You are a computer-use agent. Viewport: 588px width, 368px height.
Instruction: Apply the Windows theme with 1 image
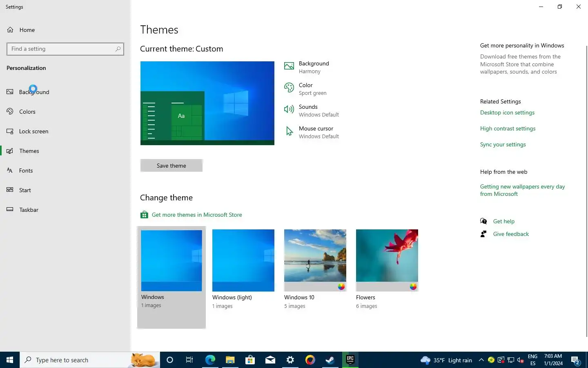pos(171,277)
